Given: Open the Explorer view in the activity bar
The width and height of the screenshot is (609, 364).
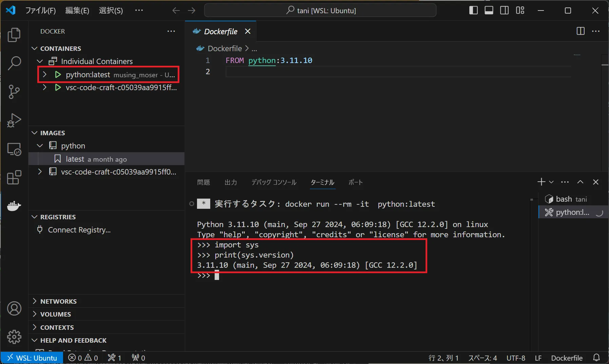Looking at the screenshot, I should [14, 35].
